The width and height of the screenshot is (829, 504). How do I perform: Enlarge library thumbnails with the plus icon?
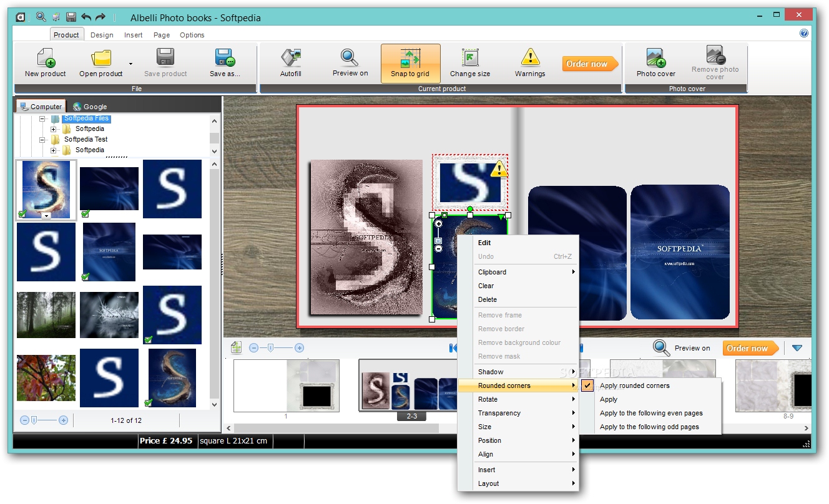click(63, 420)
